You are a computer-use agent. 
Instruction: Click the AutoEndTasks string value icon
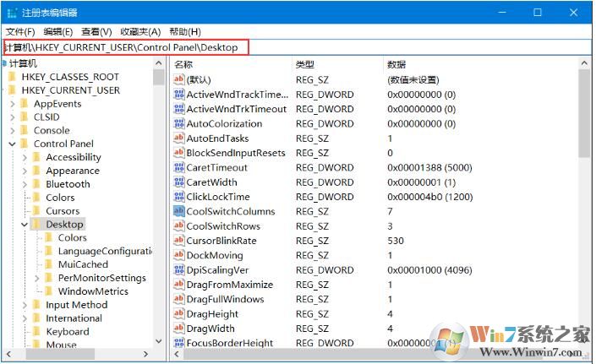point(178,139)
